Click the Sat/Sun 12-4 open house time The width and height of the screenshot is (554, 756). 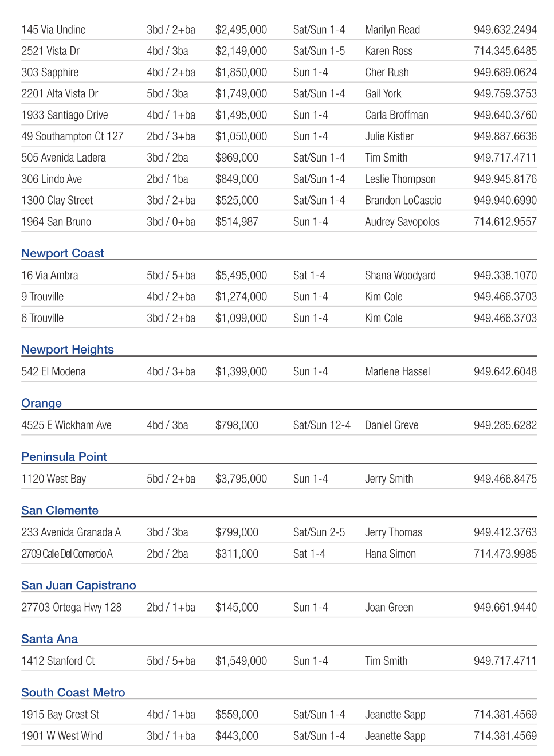pyautogui.click(x=321, y=425)
